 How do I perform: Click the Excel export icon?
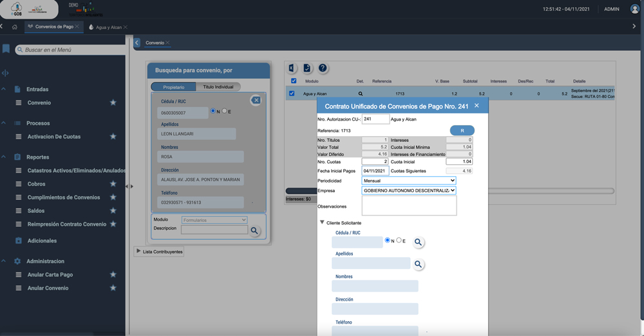point(292,68)
